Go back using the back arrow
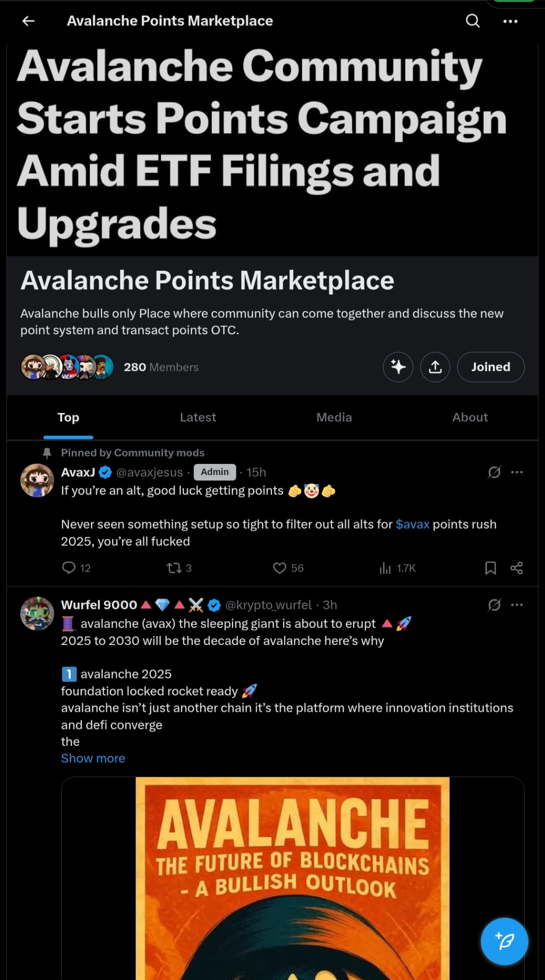 tap(29, 21)
